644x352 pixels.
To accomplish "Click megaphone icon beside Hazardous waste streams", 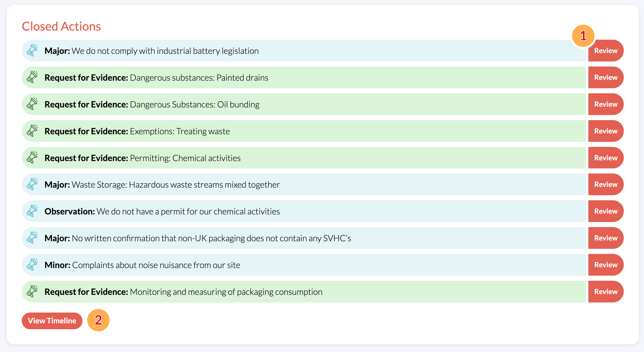I will pos(32,184).
